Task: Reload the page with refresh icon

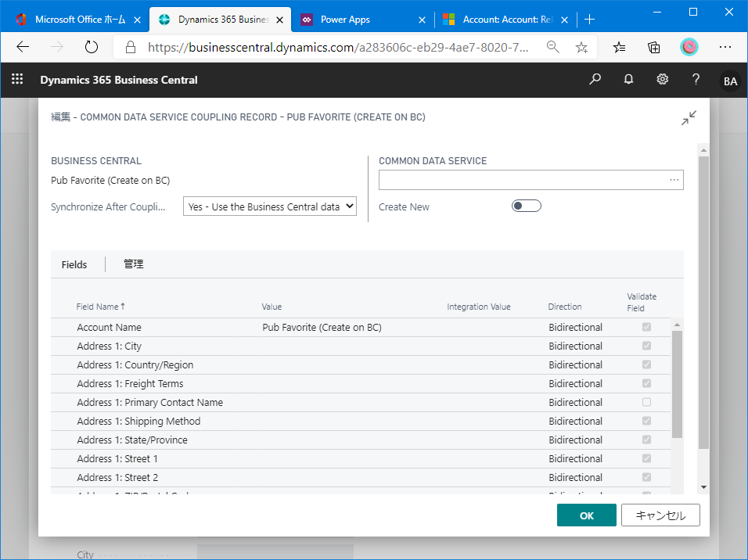Action: pos(91,47)
